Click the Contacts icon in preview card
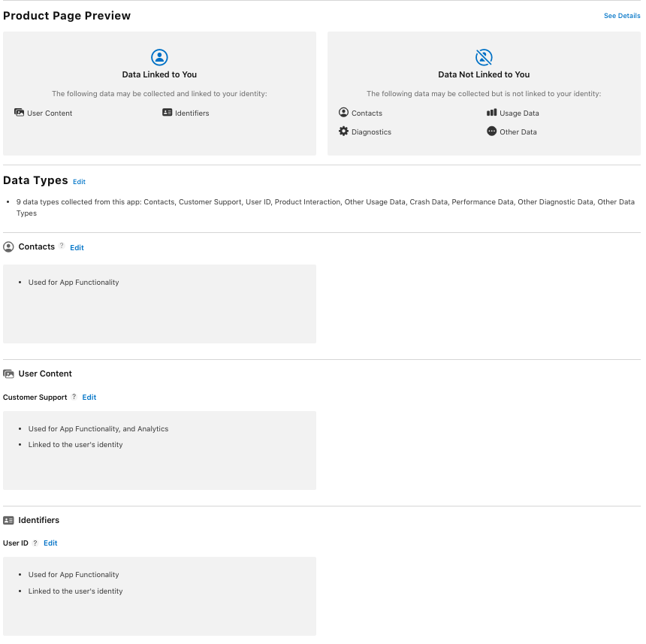 coord(344,113)
